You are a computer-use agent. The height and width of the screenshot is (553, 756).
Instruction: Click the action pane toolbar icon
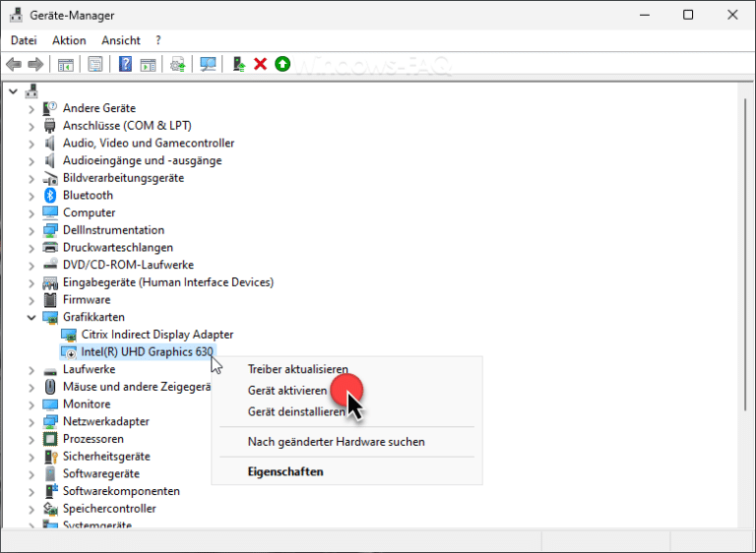pyautogui.click(x=148, y=64)
